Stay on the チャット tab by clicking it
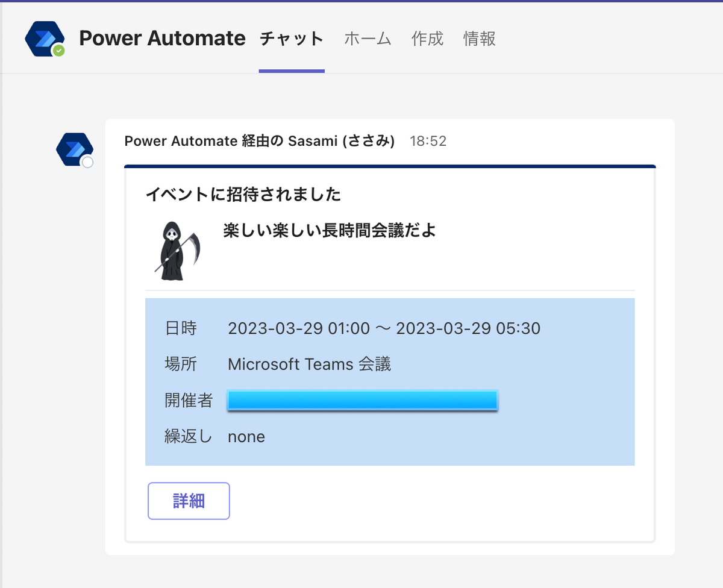 click(x=291, y=39)
